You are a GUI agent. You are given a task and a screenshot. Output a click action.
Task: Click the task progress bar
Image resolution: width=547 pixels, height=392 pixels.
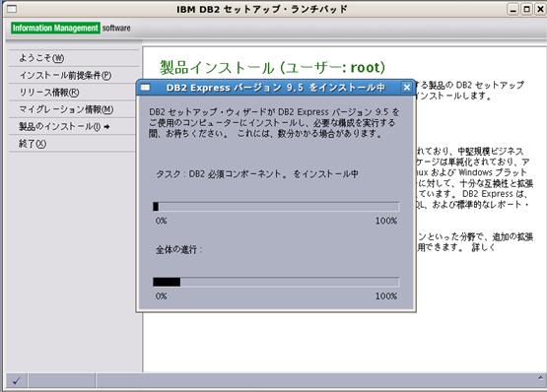[x=276, y=207]
